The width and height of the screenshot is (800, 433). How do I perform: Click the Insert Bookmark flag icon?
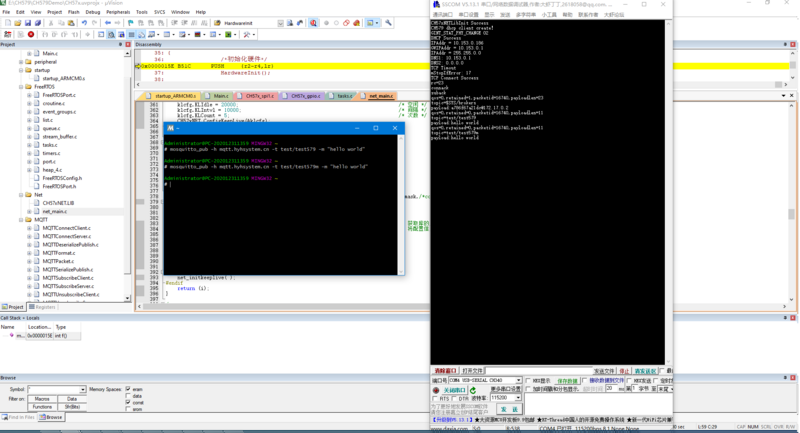131,23
